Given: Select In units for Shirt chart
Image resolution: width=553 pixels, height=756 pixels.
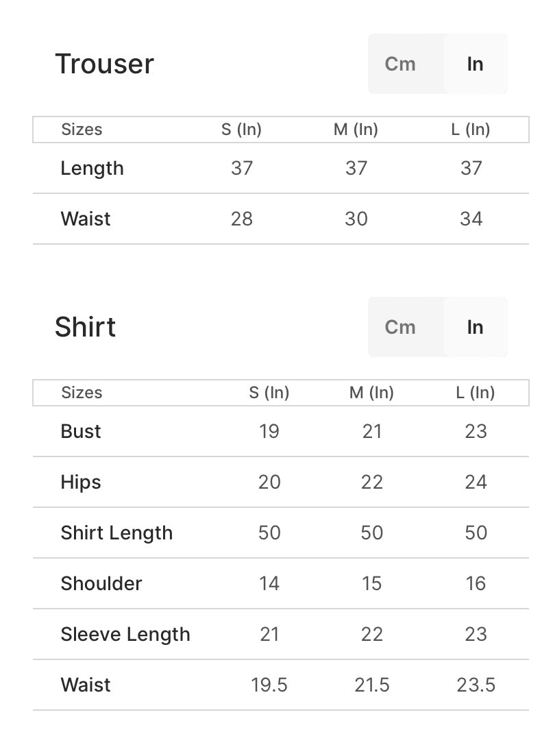Looking at the screenshot, I should click(475, 327).
